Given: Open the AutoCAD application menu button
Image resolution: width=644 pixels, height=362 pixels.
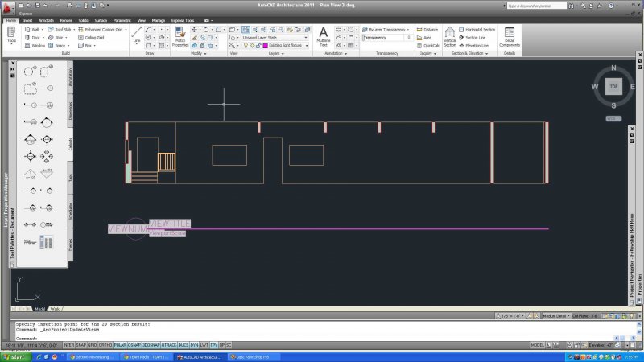Looking at the screenshot, I should click(x=8, y=7).
